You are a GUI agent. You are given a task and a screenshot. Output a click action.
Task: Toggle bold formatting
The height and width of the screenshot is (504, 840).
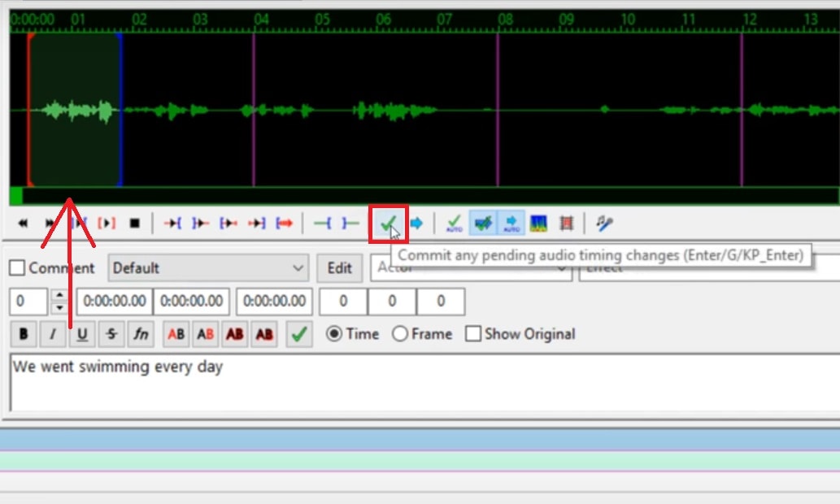coord(24,334)
